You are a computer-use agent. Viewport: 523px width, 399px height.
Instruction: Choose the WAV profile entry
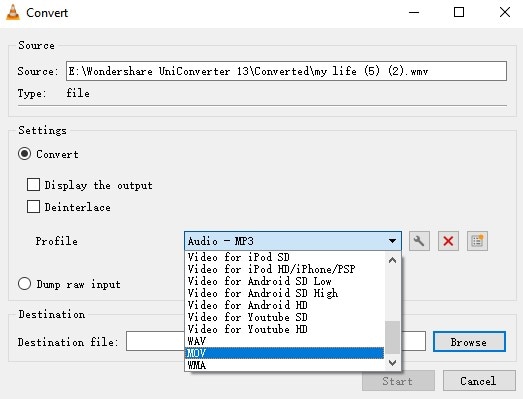tap(284, 341)
